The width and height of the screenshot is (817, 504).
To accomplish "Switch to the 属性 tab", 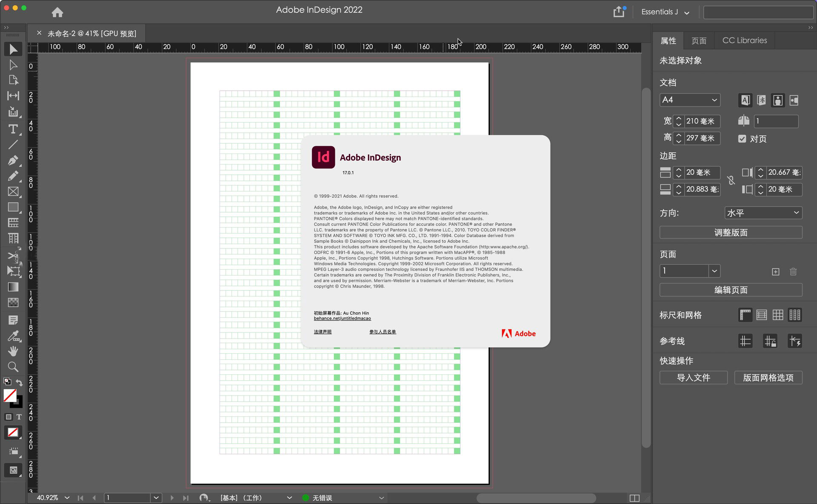I will (x=668, y=41).
